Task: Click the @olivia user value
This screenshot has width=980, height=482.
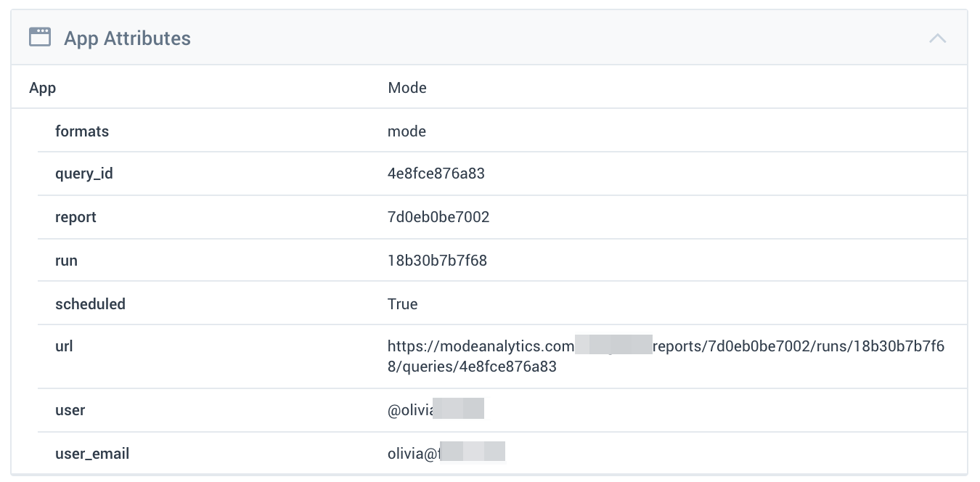Action: click(436, 410)
